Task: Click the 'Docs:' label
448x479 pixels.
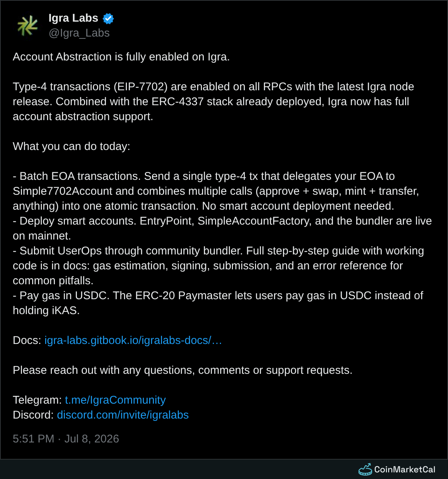Action: (27, 340)
